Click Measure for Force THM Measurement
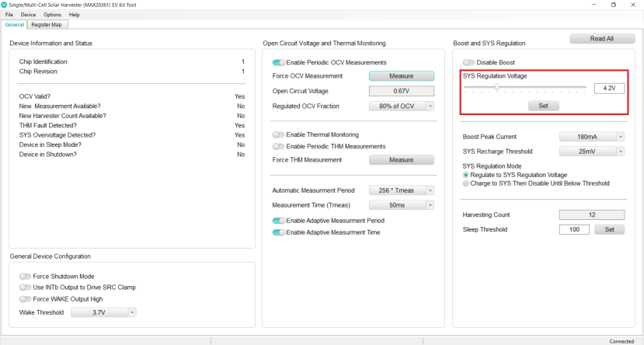Image resolution: width=644 pixels, height=345 pixels. tap(402, 160)
